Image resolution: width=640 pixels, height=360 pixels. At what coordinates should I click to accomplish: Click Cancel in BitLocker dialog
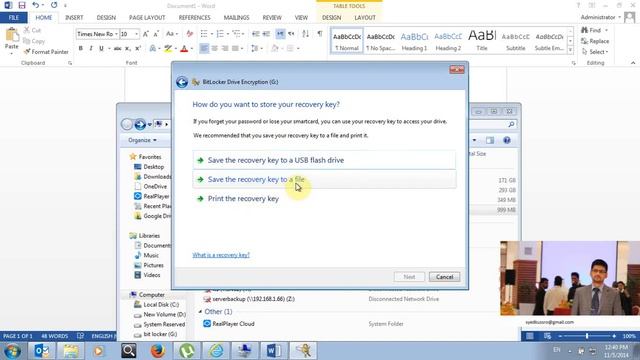tap(444, 277)
